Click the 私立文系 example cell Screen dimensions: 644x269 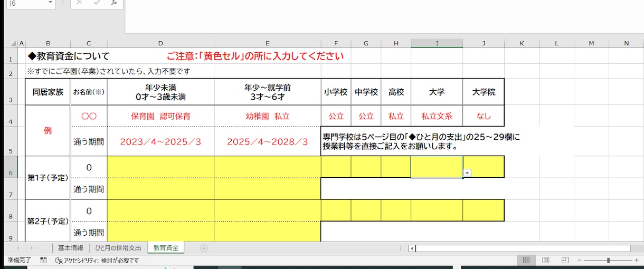[x=437, y=116]
